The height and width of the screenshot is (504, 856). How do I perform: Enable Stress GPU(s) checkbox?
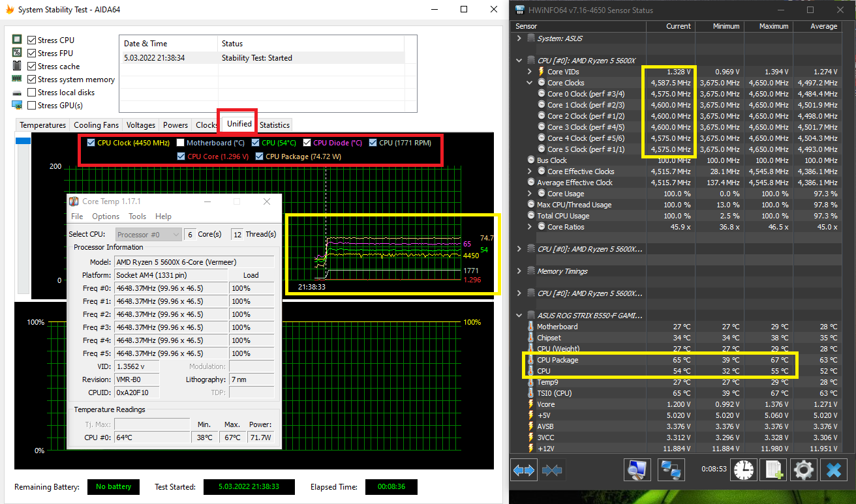click(x=31, y=105)
